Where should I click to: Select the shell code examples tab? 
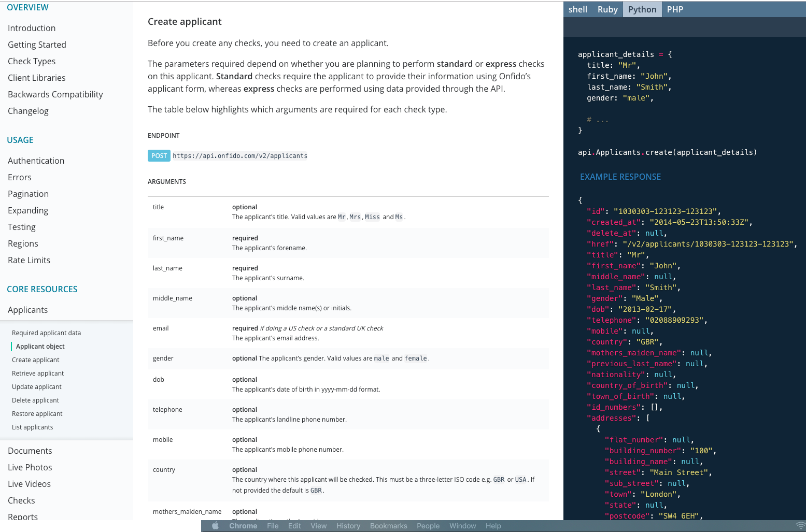(577, 9)
